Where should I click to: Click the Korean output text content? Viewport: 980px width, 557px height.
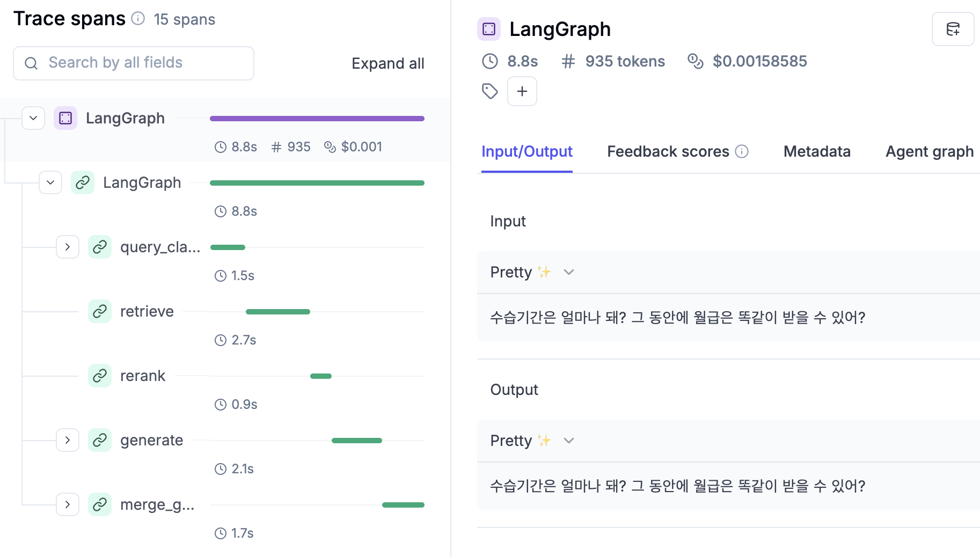click(677, 486)
